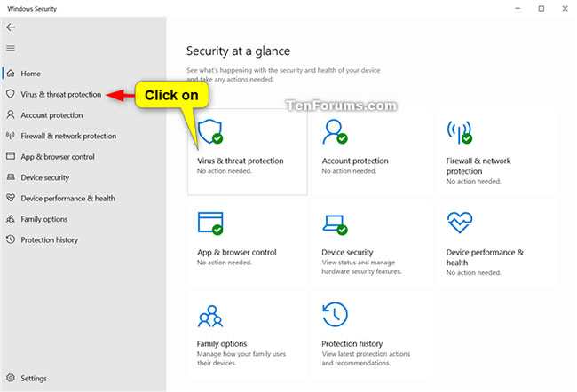Click the clock icon beside Protection history in sidebar

coord(11,239)
